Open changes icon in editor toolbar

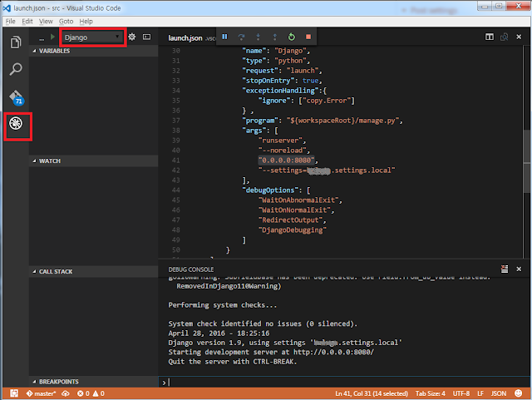pos(505,37)
